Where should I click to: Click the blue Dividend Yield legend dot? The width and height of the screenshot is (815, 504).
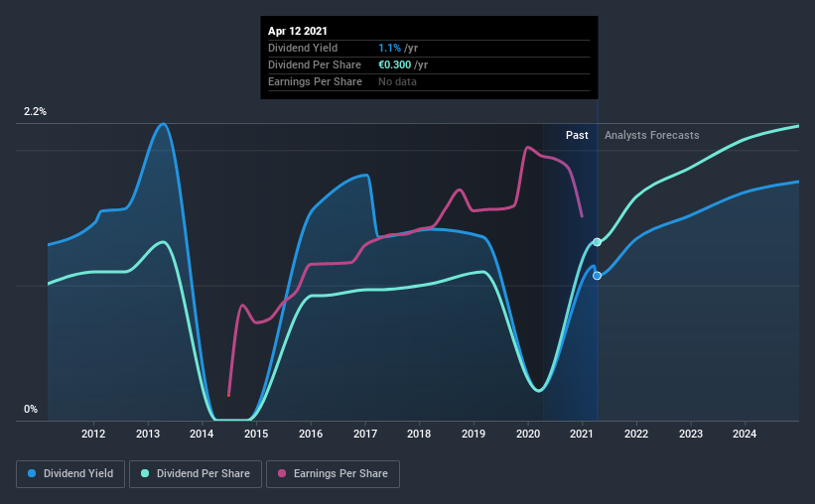tap(32, 473)
